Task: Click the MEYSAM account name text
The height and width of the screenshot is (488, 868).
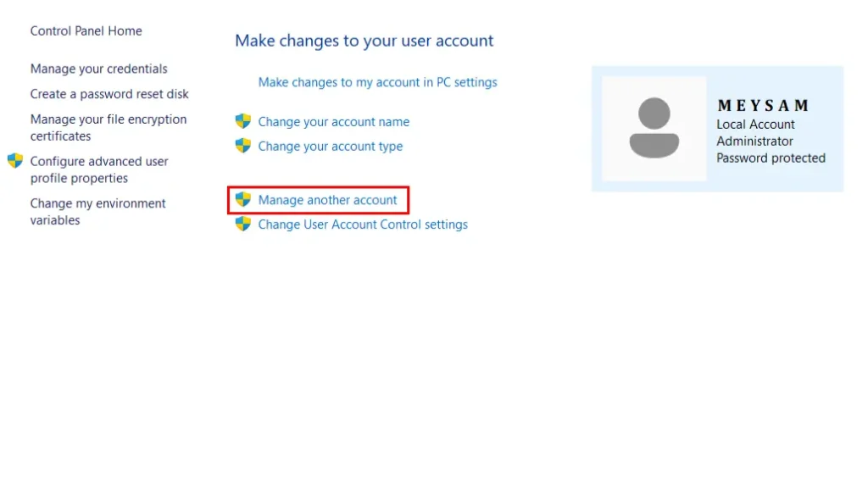Action: (x=756, y=106)
